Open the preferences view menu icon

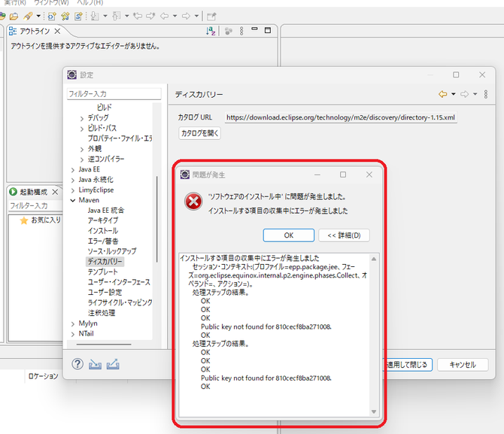486,94
